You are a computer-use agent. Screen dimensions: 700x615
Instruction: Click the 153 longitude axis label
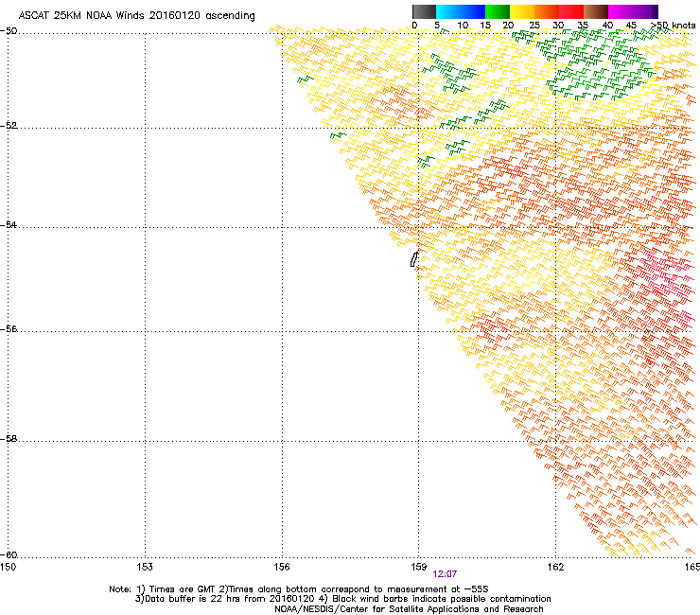pos(145,567)
